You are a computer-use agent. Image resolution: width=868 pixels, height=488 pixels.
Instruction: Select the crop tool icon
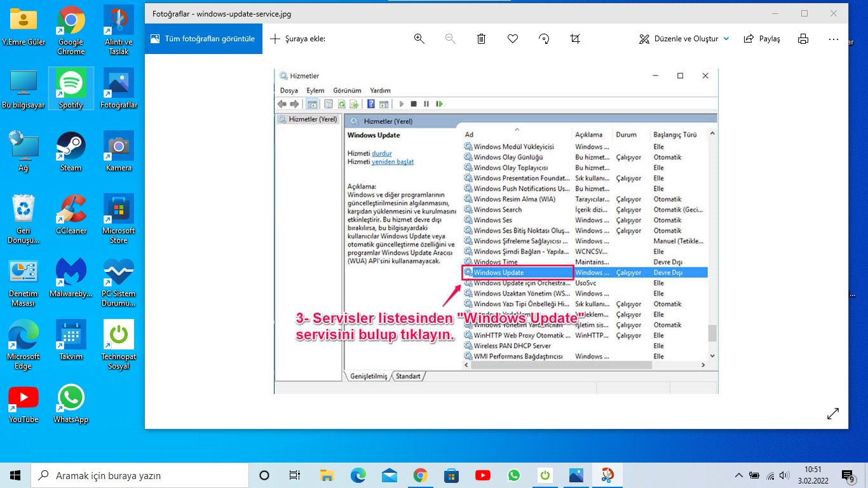pos(575,39)
